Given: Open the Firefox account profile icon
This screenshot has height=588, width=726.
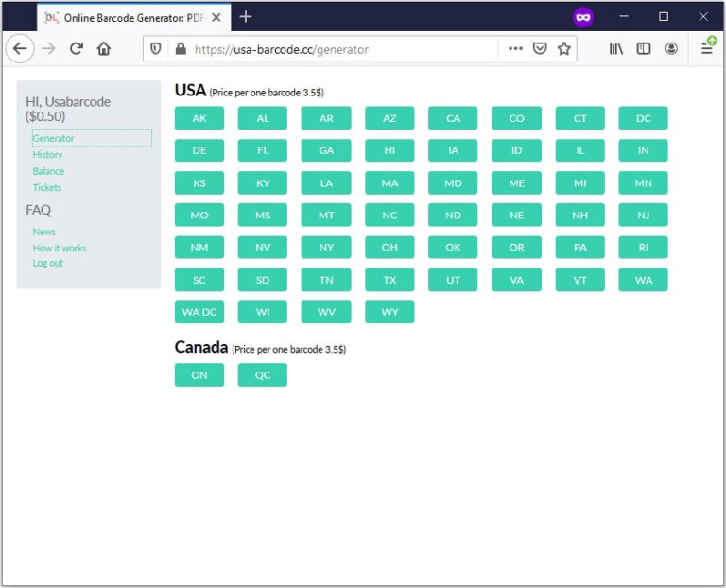Looking at the screenshot, I should [x=671, y=49].
